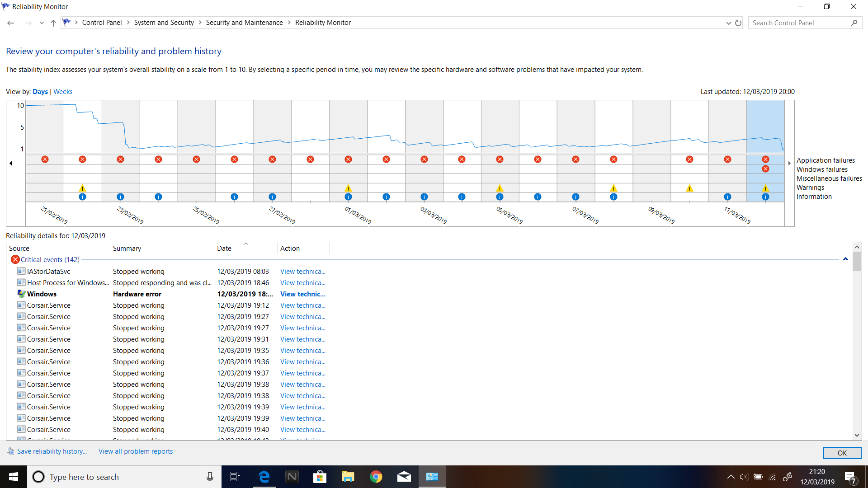Click Save reliability history link
This screenshot has width=868, height=488.
coord(52,451)
